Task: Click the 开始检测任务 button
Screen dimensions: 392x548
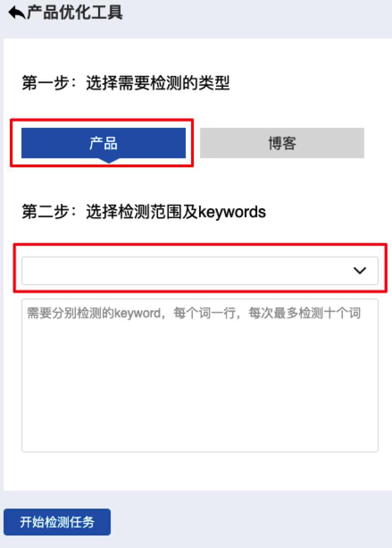Action: tap(57, 522)
